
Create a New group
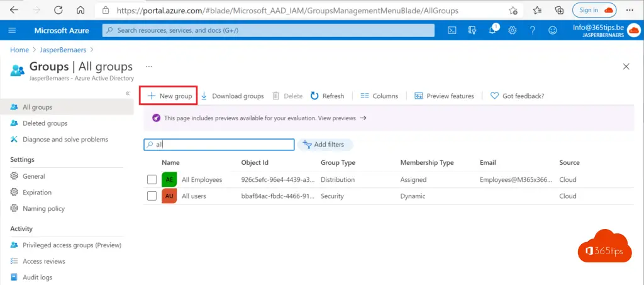click(x=169, y=96)
